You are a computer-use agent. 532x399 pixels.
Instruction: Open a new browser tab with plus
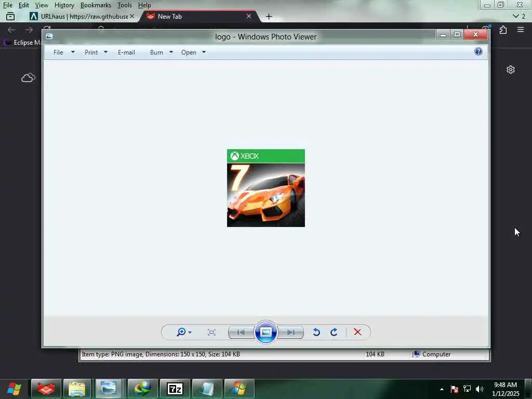[269, 16]
